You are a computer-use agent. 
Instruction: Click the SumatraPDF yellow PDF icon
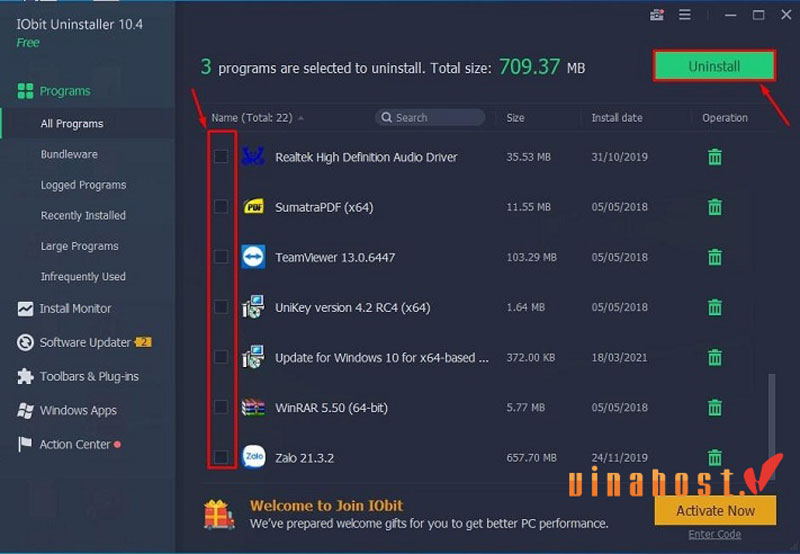[253, 207]
